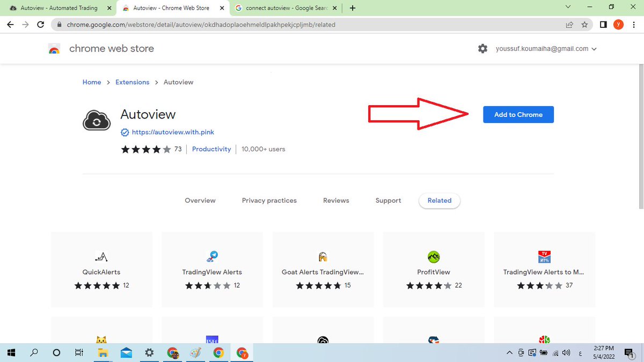Show hidden system tray icons
The height and width of the screenshot is (362, 644).
509,353
